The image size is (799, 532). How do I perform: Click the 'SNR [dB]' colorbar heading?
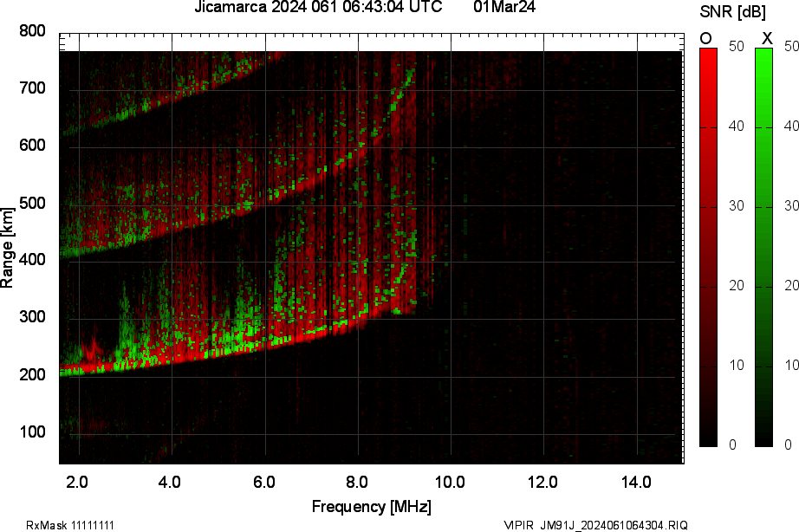[x=733, y=12]
